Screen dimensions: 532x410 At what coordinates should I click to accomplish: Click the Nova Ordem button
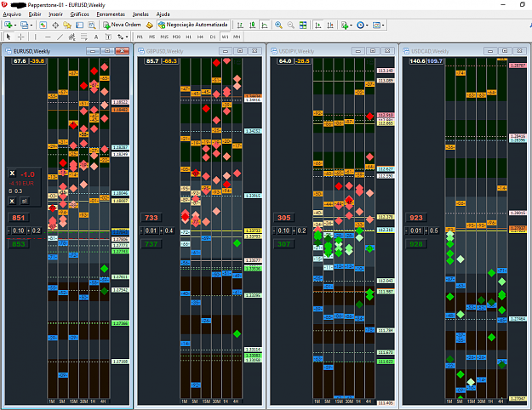pyautogui.click(x=122, y=25)
